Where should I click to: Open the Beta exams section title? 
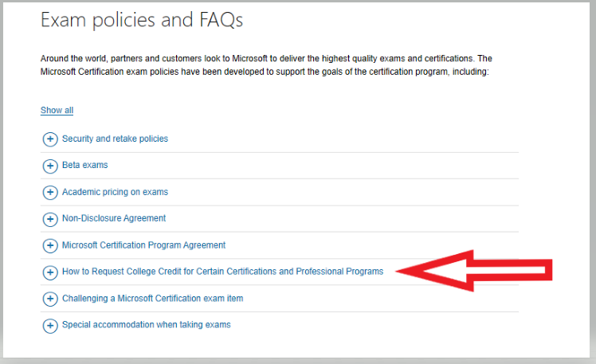85,165
